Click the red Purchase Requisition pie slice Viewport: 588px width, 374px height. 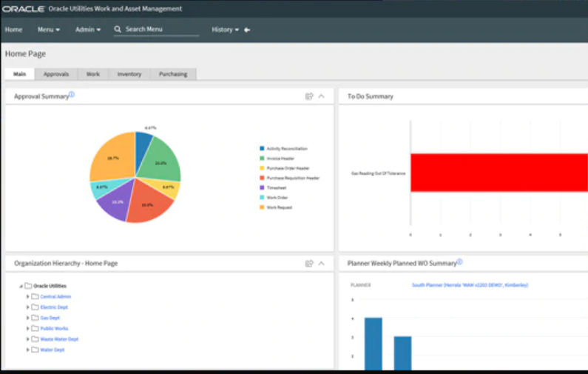(x=148, y=203)
